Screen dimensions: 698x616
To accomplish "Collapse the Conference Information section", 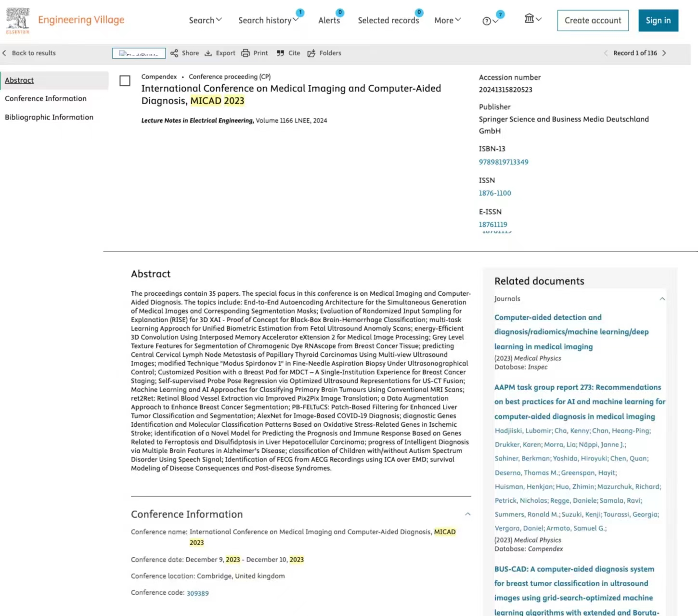I will click(467, 514).
